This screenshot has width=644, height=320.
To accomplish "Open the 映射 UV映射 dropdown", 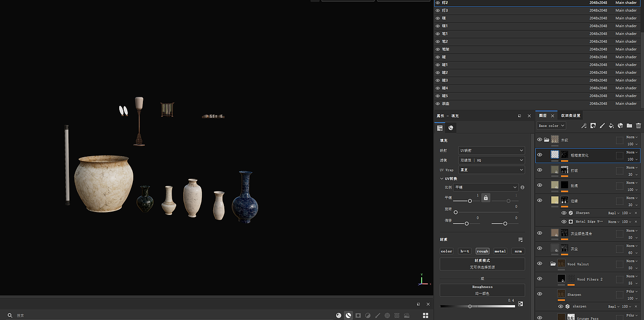I will [x=492, y=150].
